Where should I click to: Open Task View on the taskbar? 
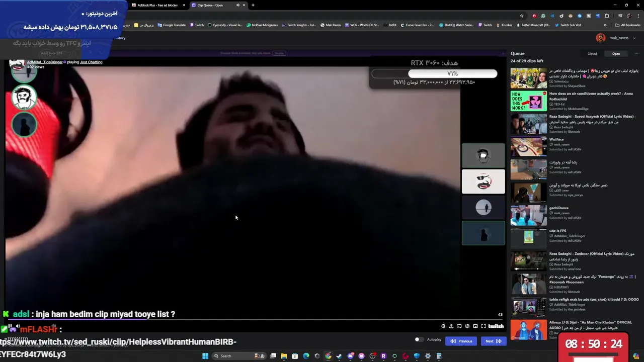tap(273, 356)
